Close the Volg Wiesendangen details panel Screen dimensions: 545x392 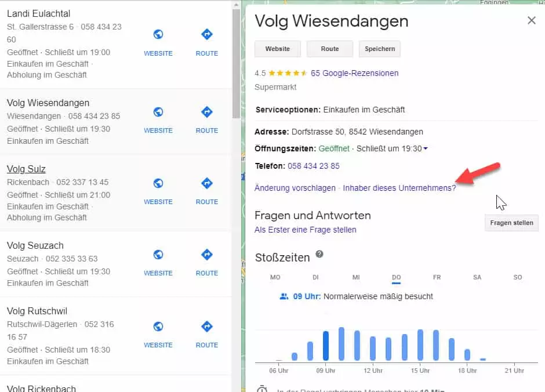point(532,20)
